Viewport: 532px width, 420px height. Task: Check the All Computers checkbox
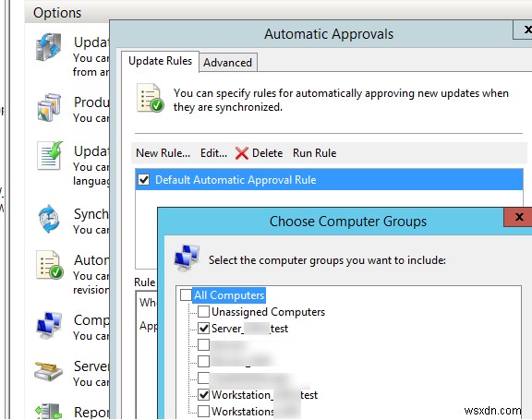(186, 294)
